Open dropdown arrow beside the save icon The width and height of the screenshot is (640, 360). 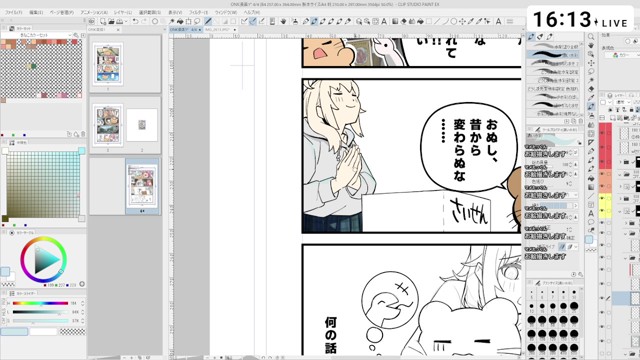click(126, 21)
